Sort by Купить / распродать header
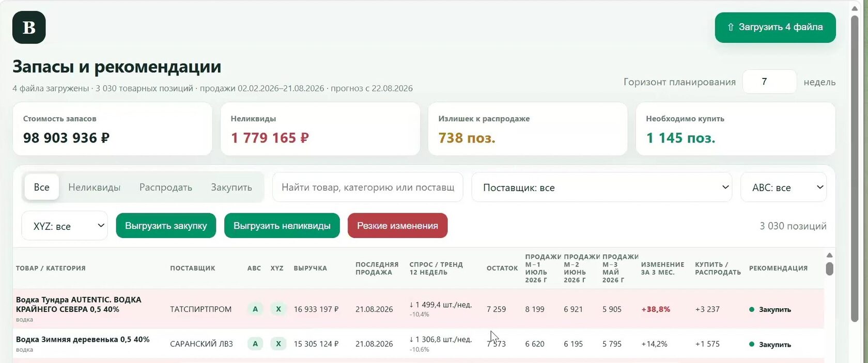Image resolution: width=868 pixels, height=363 pixels. 718,268
